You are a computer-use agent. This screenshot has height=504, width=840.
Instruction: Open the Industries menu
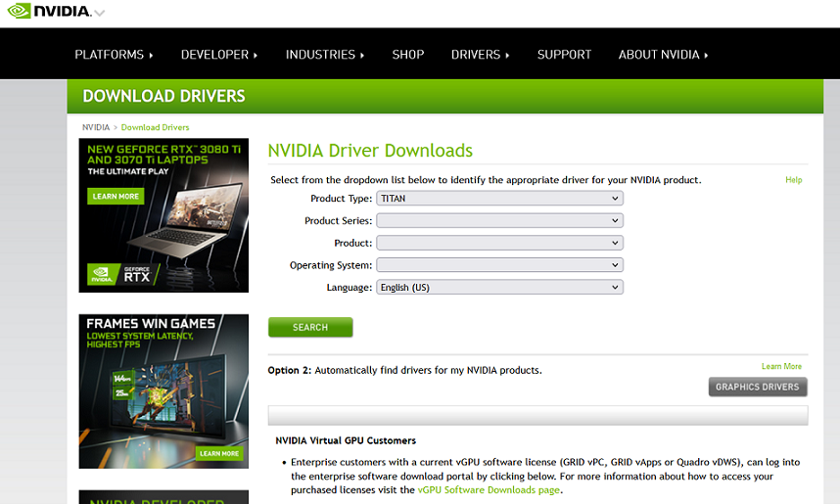click(x=325, y=55)
